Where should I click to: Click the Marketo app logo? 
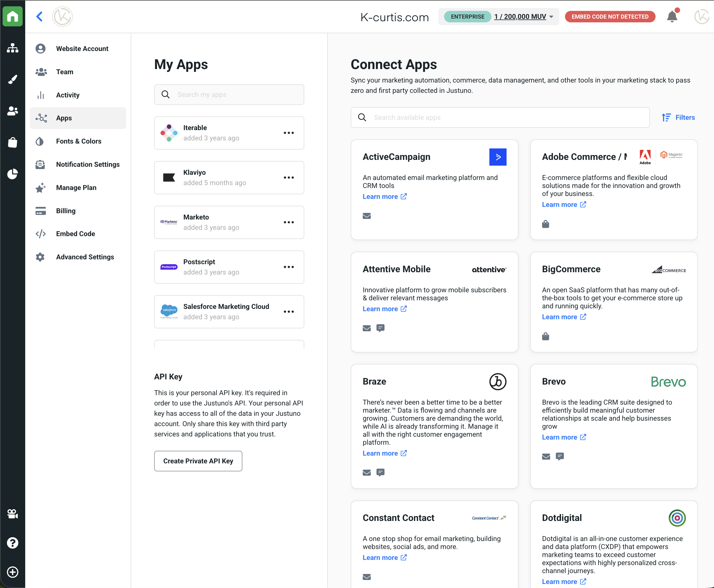[169, 222]
